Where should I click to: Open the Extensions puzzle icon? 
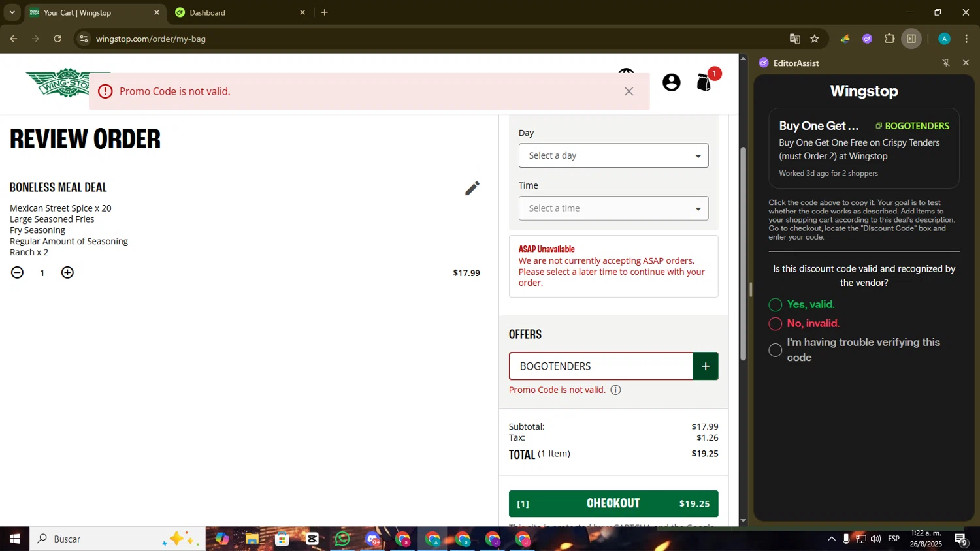point(890,39)
